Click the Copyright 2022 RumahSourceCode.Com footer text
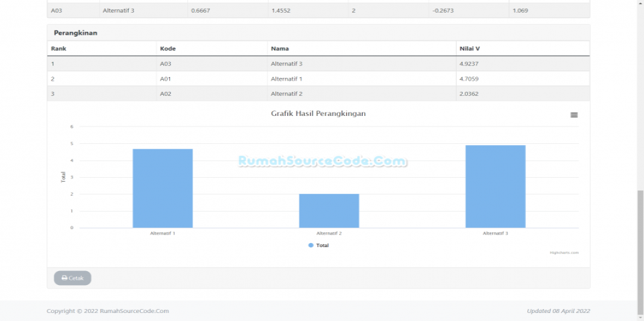 (107, 311)
